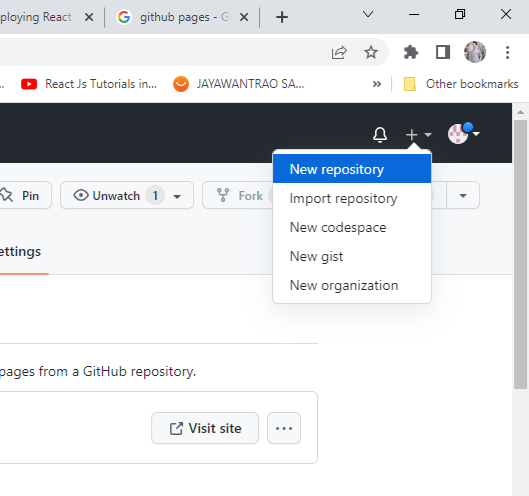Click the share page icon in address bar

point(339,52)
